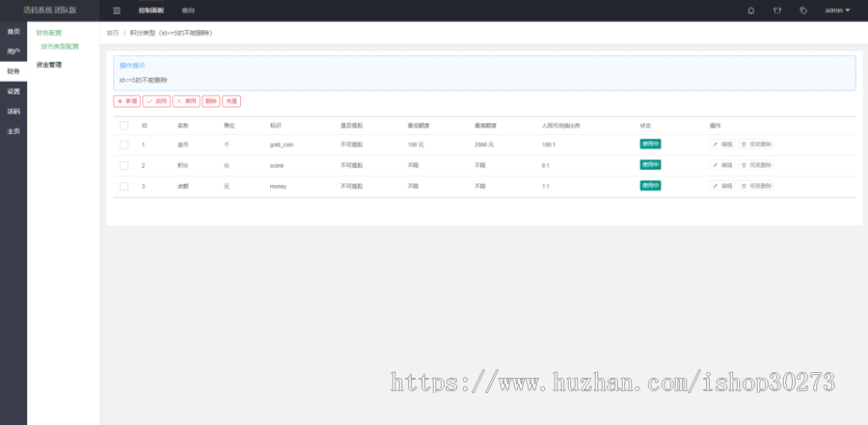Open the 前台 tab in the top bar
The height and width of the screenshot is (425, 868).
(x=188, y=11)
